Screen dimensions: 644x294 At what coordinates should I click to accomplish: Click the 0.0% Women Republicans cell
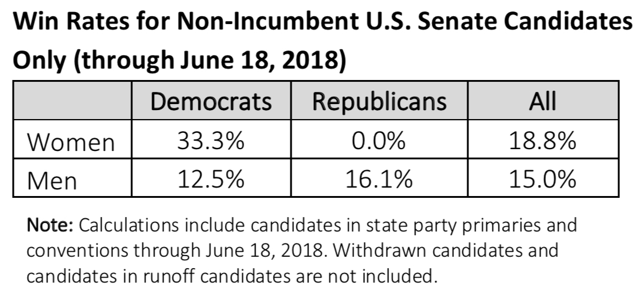379,142
